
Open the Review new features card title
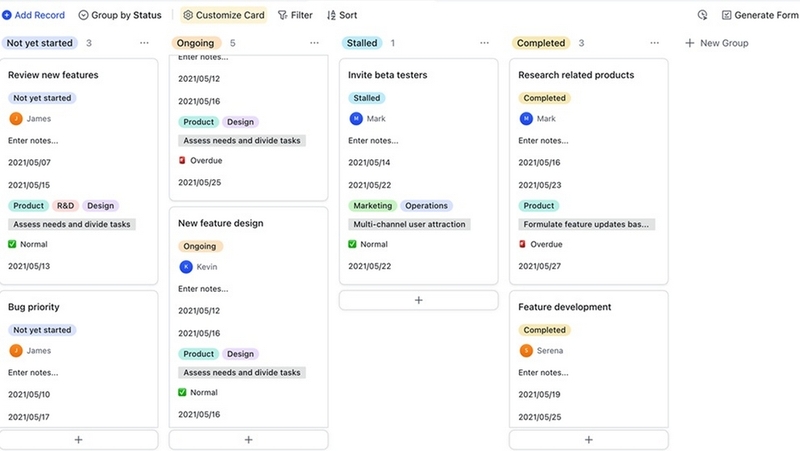click(53, 75)
